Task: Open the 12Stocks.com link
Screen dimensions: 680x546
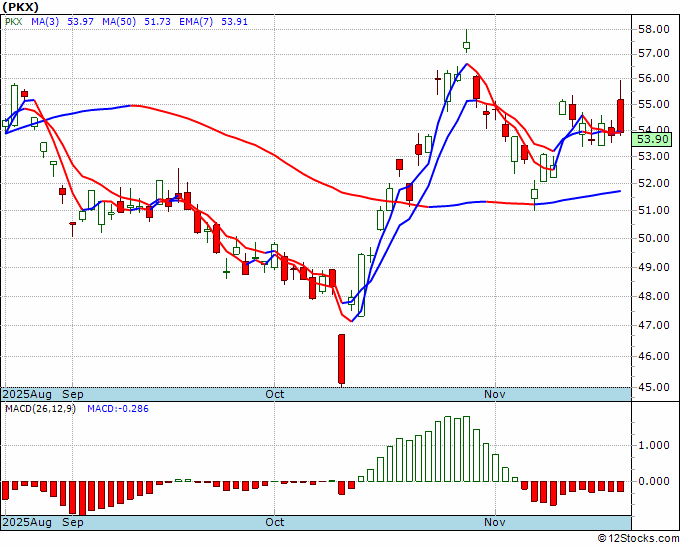Action: tap(638, 539)
